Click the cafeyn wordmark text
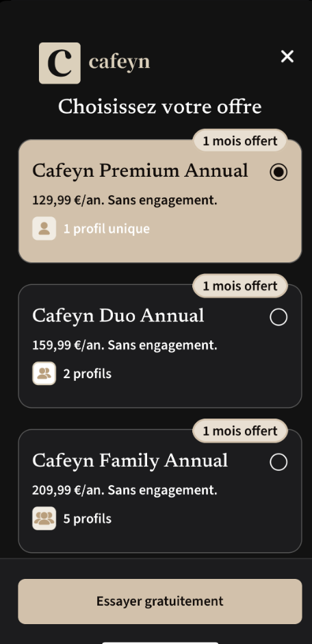This screenshot has height=644, width=312. 119,63
